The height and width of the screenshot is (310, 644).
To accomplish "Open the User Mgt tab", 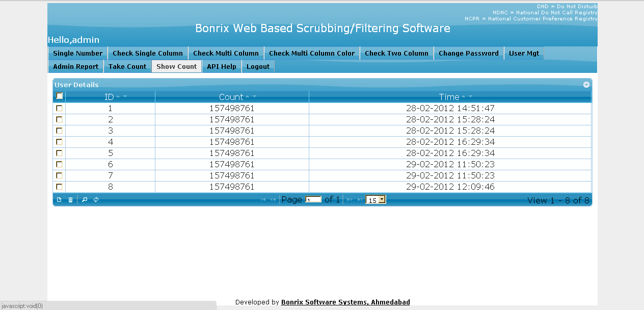I will tap(524, 53).
